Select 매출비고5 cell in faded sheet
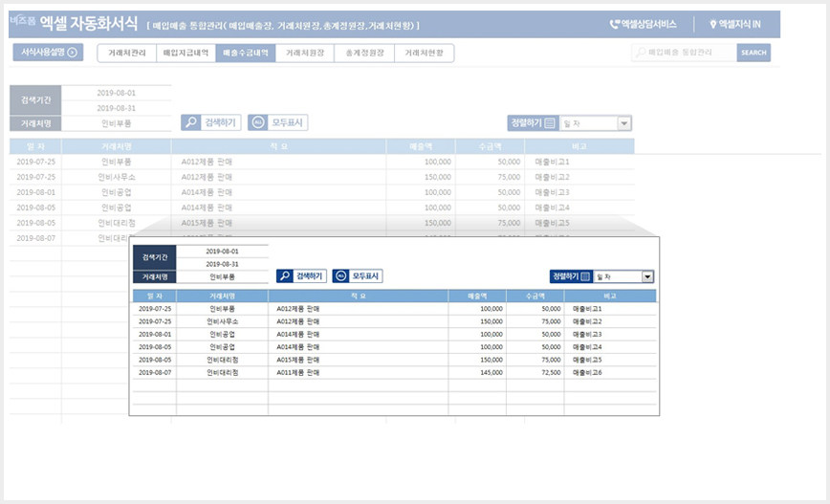This screenshot has height=504, width=830. 579,224
